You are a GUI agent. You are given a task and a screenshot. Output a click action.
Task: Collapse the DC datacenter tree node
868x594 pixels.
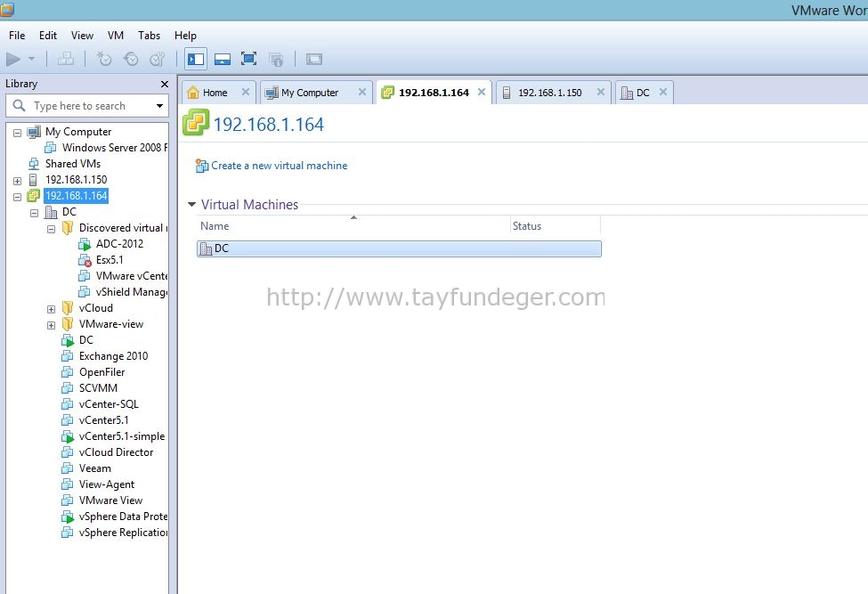tap(35, 213)
